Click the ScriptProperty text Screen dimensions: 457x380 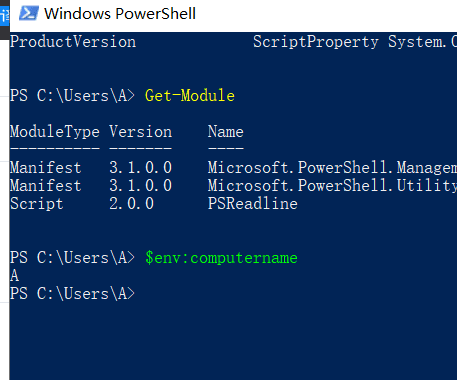pyautogui.click(x=316, y=42)
